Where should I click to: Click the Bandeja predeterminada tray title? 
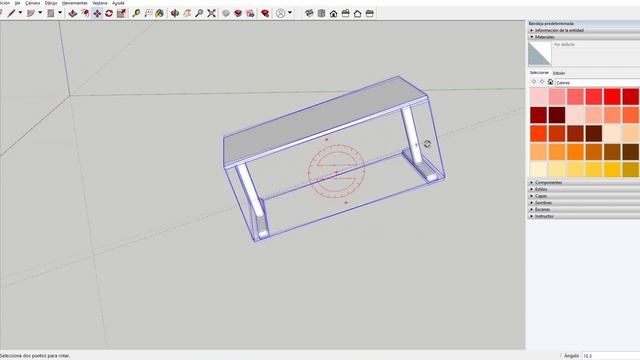pos(551,24)
